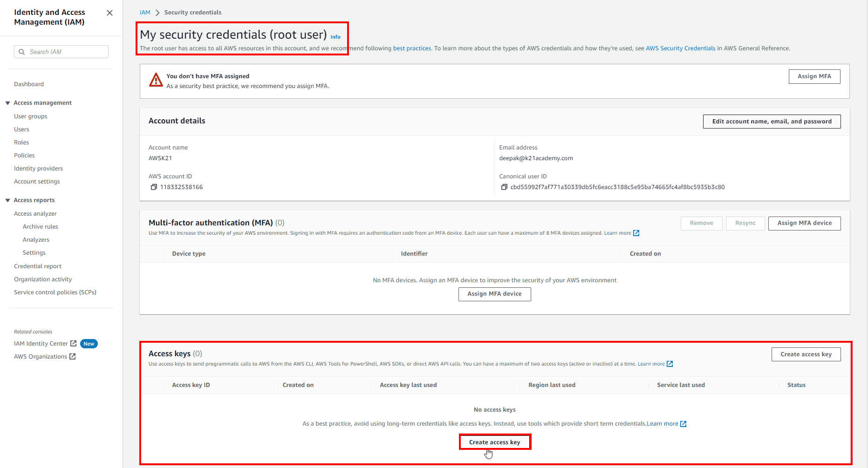Click the centered Create access key button
The image size is (868, 468).
(494, 442)
